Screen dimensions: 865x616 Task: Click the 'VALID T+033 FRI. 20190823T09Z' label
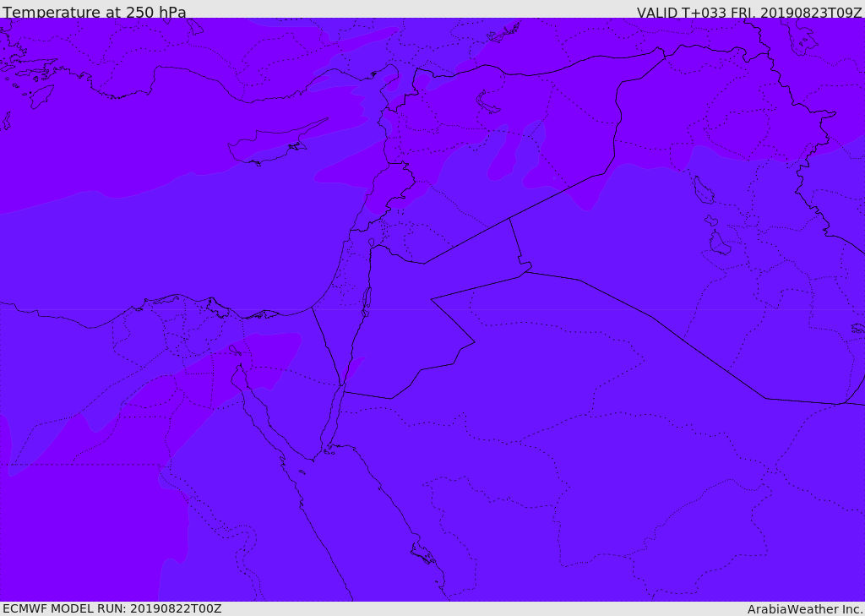click(x=749, y=12)
